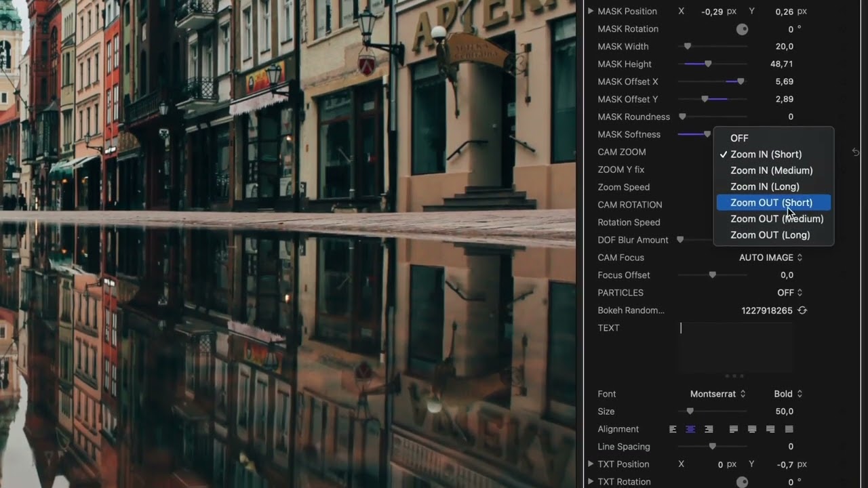Click the Zoom Speed label
Screen dimensions: 868x488
[x=623, y=187]
